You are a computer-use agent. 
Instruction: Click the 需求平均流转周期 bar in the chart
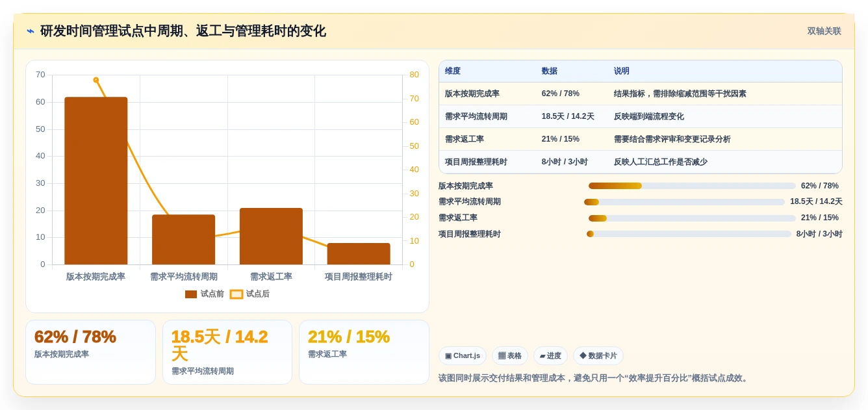click(184, 240)
